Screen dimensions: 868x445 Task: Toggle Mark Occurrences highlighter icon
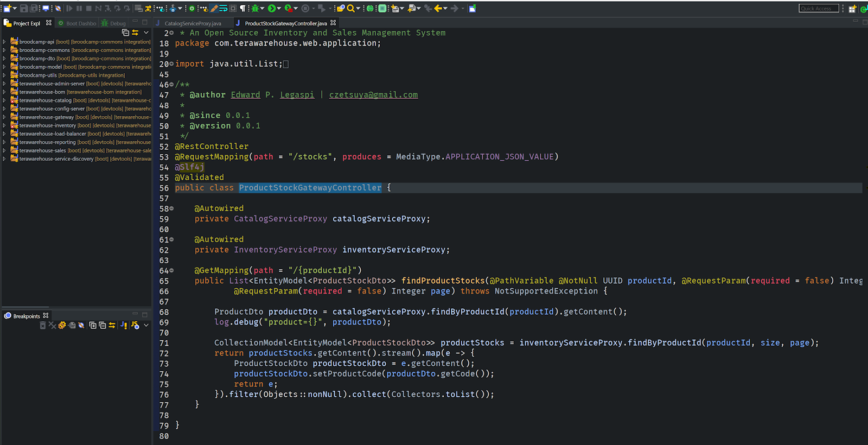point(214,8)
